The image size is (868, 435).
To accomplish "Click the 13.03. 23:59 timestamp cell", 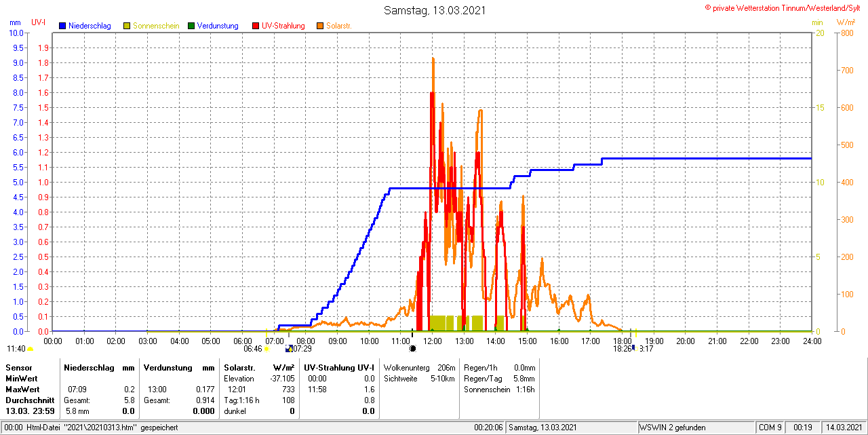I will click(31, 411).
